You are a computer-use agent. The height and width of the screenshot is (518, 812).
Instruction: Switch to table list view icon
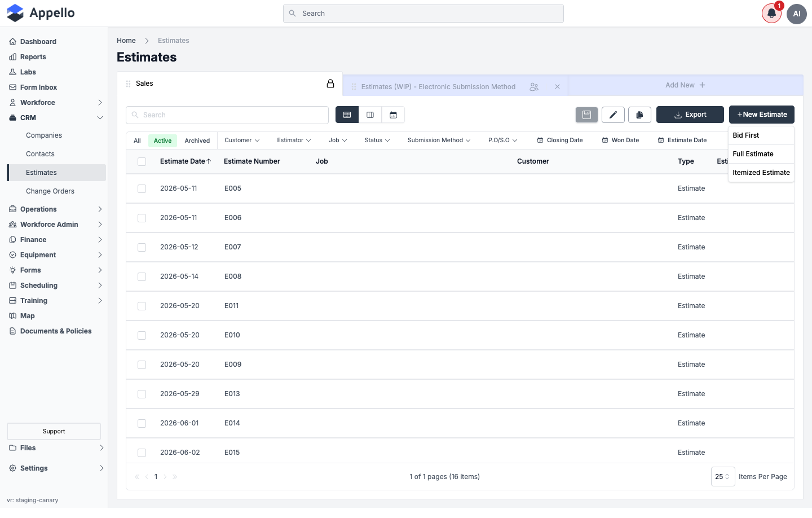[347, 115]
